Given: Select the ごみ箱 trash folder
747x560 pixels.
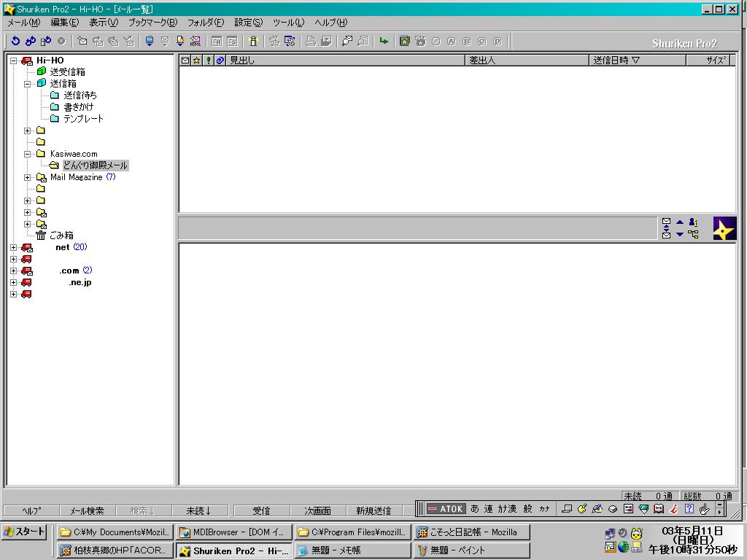Looking at the screenshot, I should coord(61,236).
